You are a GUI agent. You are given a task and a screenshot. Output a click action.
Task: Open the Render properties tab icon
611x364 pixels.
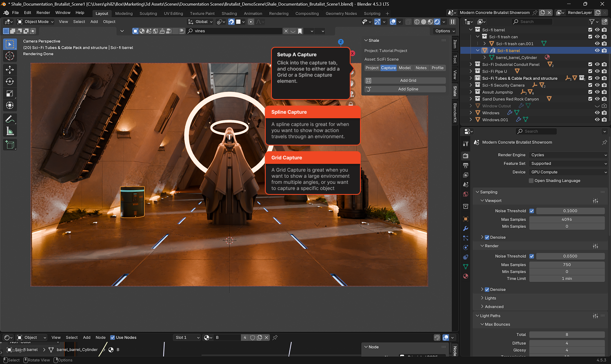coord(466,156)
